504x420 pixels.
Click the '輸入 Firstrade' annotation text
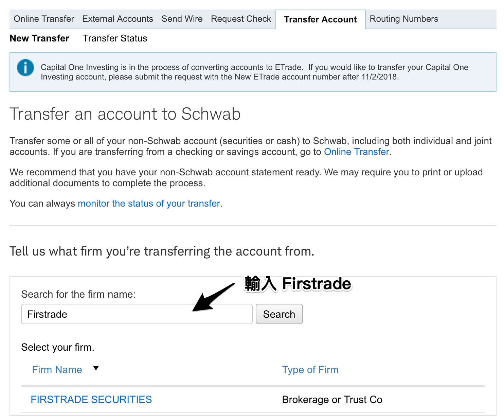[x=298, y=284]
